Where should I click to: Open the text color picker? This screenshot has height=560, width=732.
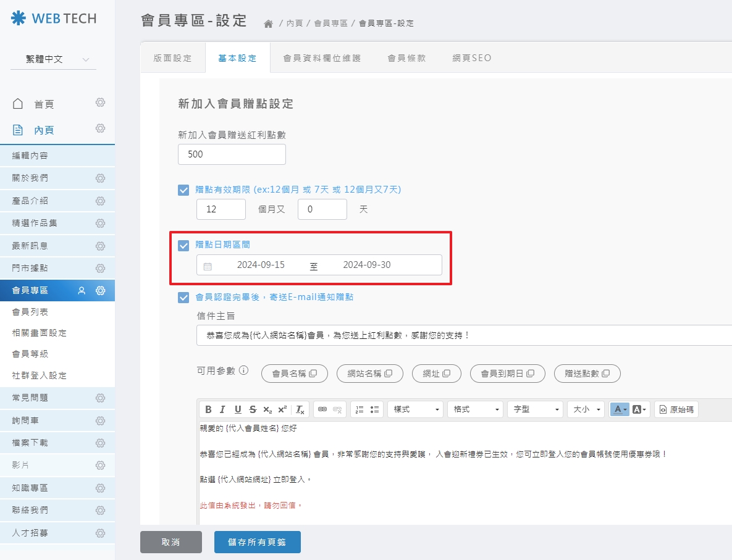(619, 409)
